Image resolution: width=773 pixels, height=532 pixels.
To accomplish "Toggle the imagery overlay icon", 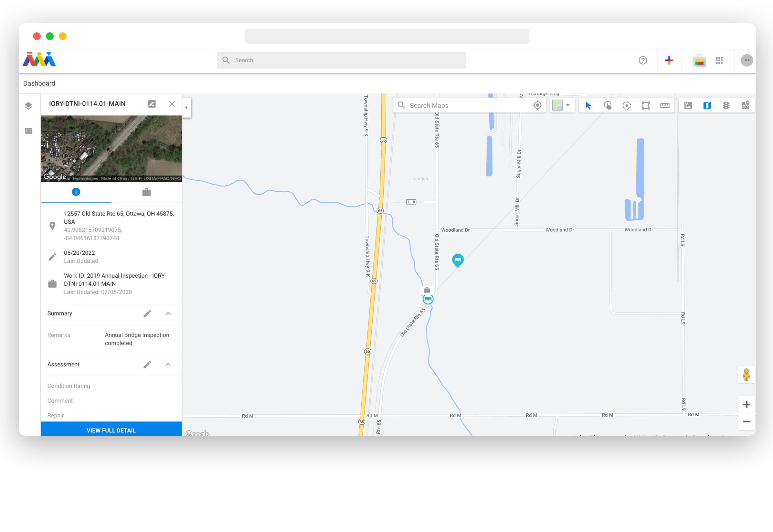I will (688, 106).
